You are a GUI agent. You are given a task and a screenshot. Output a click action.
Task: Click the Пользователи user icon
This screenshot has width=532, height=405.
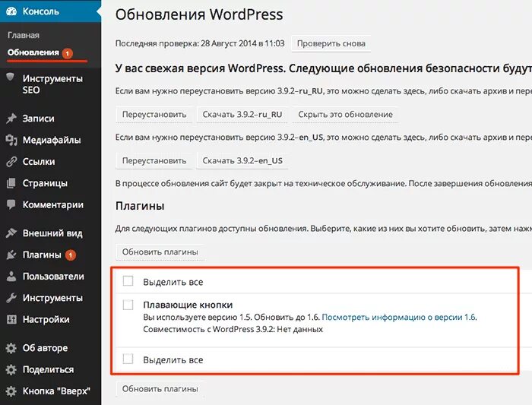[11, 276]
